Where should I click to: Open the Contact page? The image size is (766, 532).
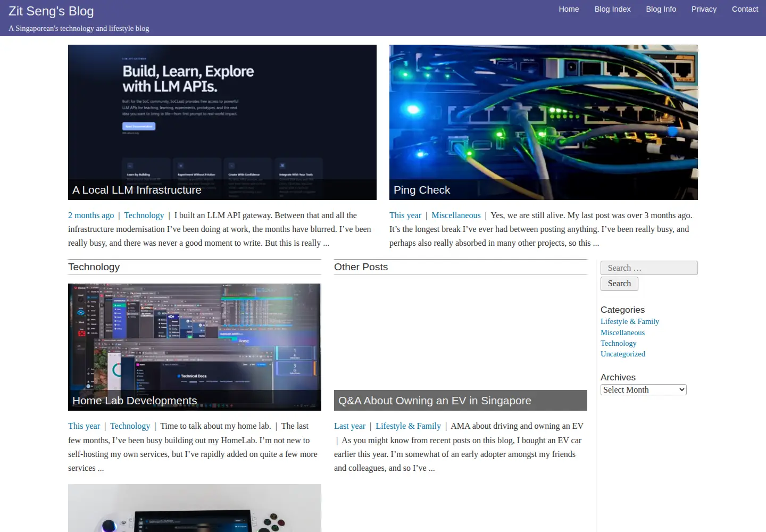point(745,9)
